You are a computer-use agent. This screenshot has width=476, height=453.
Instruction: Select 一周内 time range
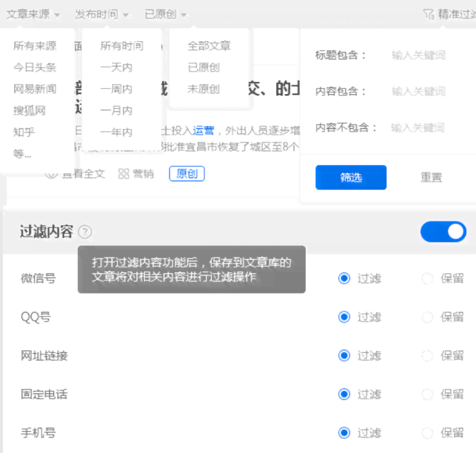click(x=117, y=89)
